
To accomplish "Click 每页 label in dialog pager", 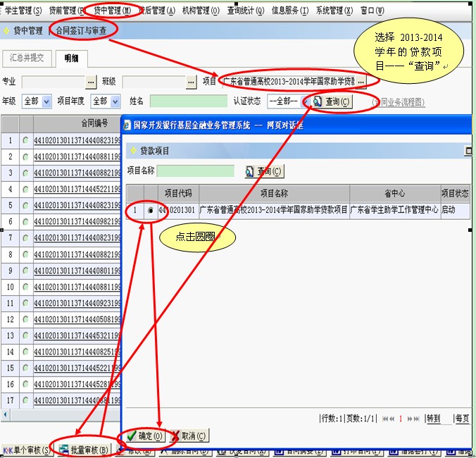I will pos(462,419).
